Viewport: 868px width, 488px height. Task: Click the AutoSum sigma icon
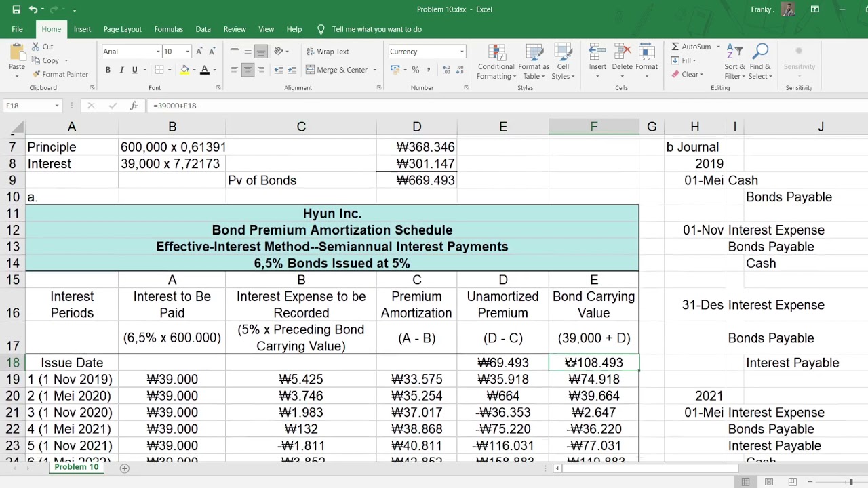(x=675, y=47)
